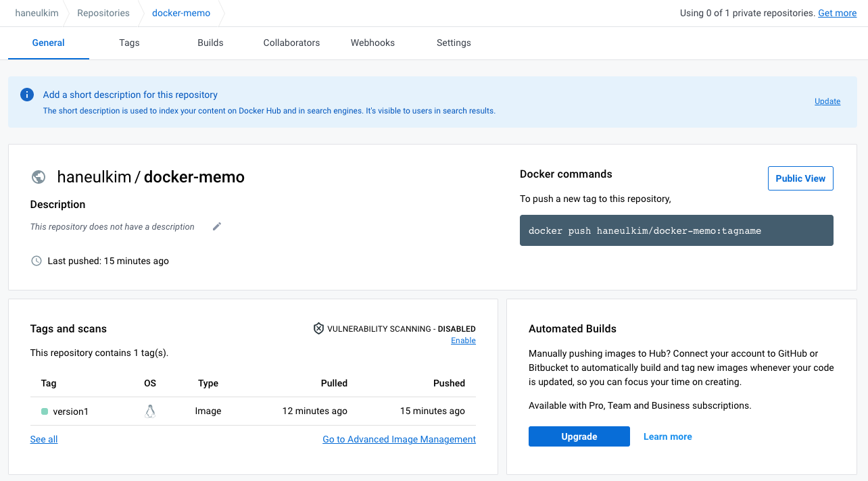The width and height of the screenshot is (868, 481).
Task: Open the Webhooks tab
Action: click(372, 43)
